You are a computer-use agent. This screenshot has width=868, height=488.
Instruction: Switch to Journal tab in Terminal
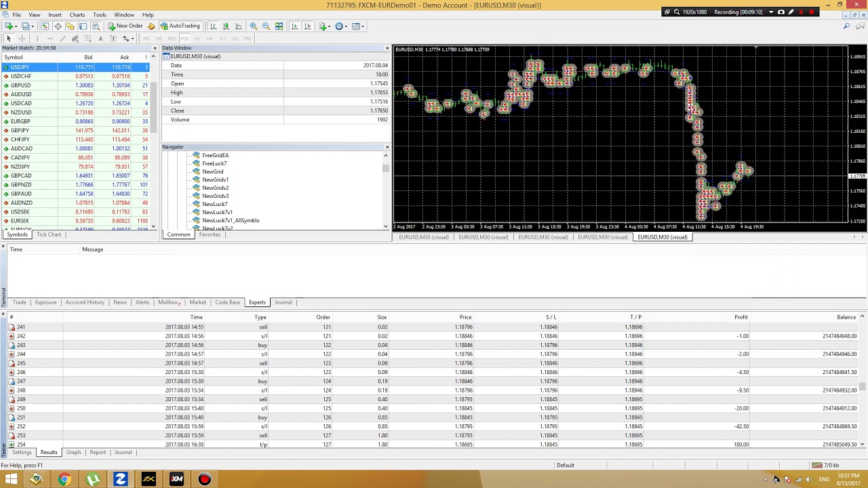pyautogui.click(x=283, y=302)
